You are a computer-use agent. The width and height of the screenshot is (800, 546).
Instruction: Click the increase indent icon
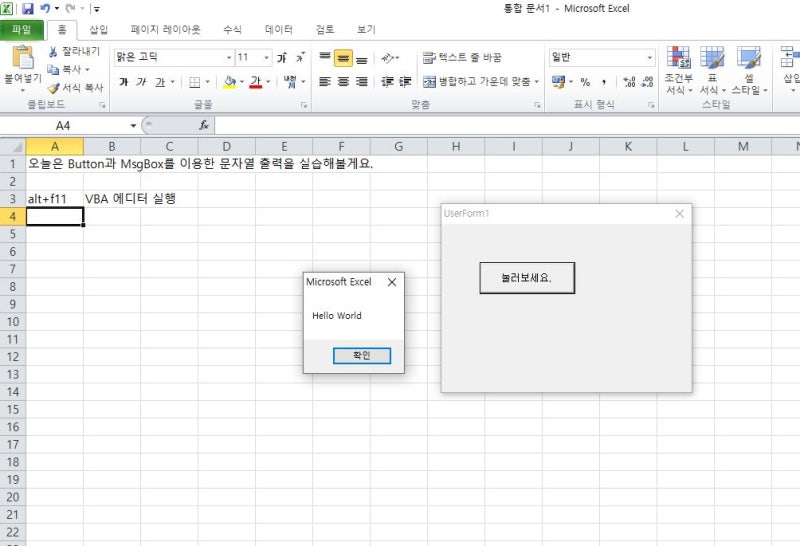click(x=405, y=82)
